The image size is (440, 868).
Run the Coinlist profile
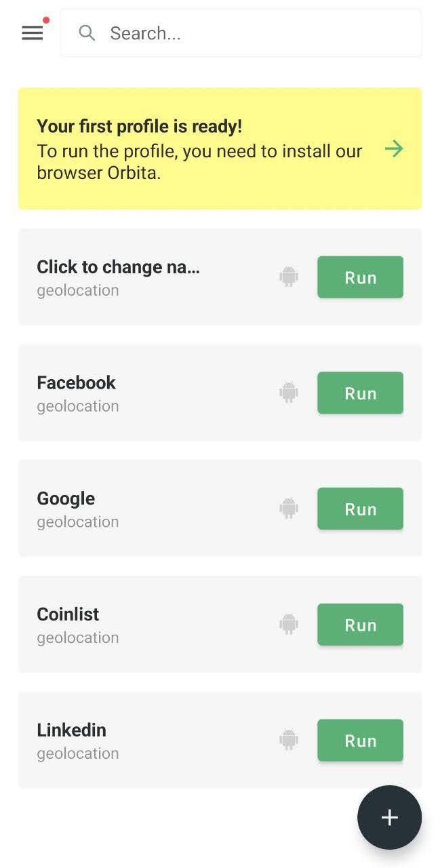[x=360, y=624]
